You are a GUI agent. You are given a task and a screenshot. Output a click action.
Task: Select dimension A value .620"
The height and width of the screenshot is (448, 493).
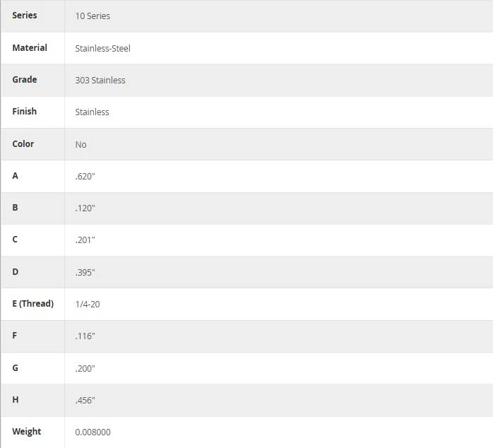85,176
